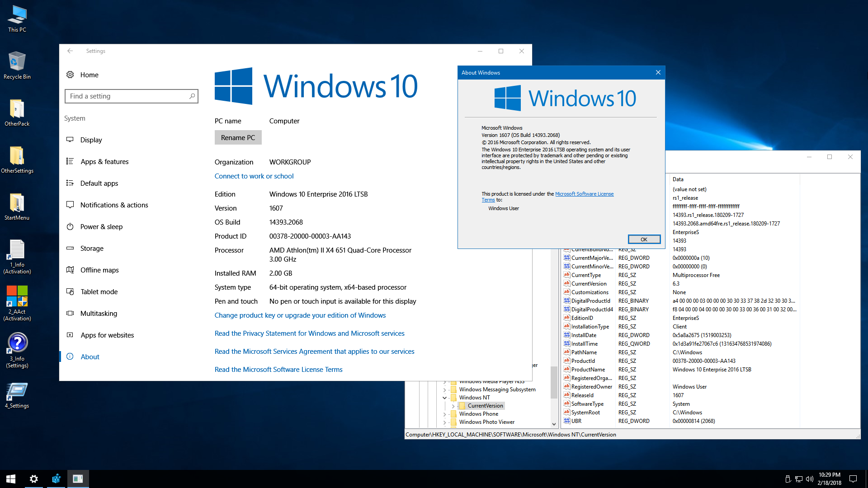This screenshot has width=868, height=488.
Task: Select the ProductName registry value
Action: (x=588, y=370)
